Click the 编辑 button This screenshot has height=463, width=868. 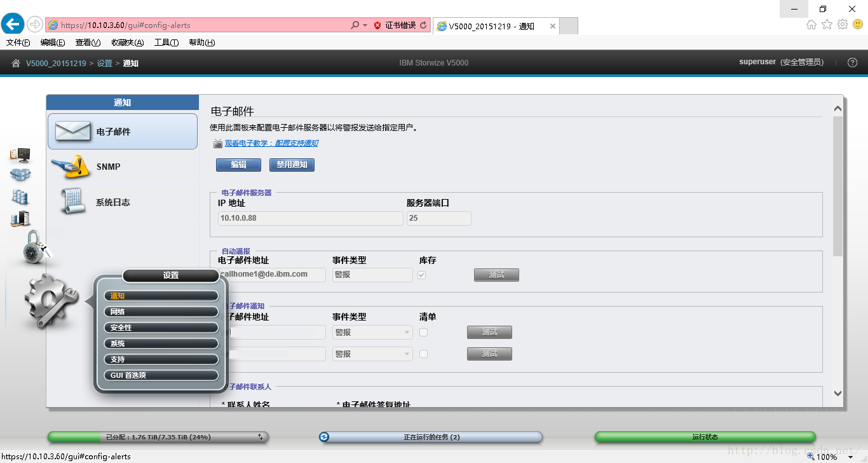238,165
